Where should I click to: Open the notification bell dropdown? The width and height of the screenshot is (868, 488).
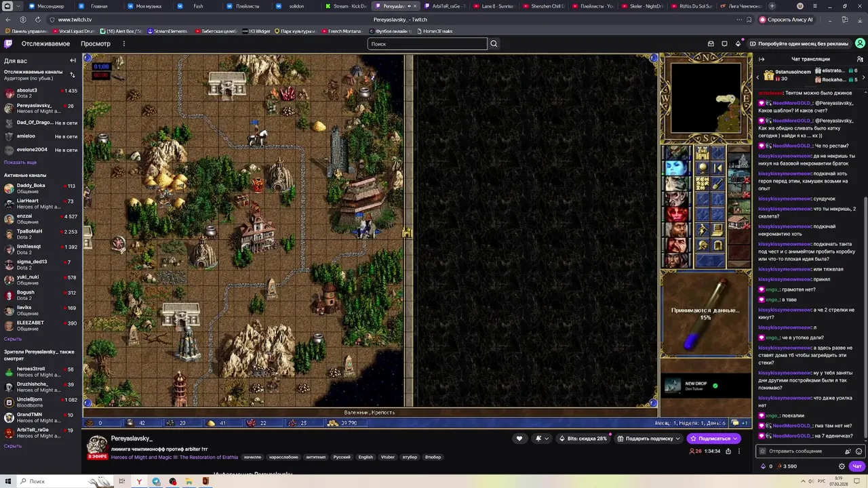pyautogui.click(x=541, y=439)
